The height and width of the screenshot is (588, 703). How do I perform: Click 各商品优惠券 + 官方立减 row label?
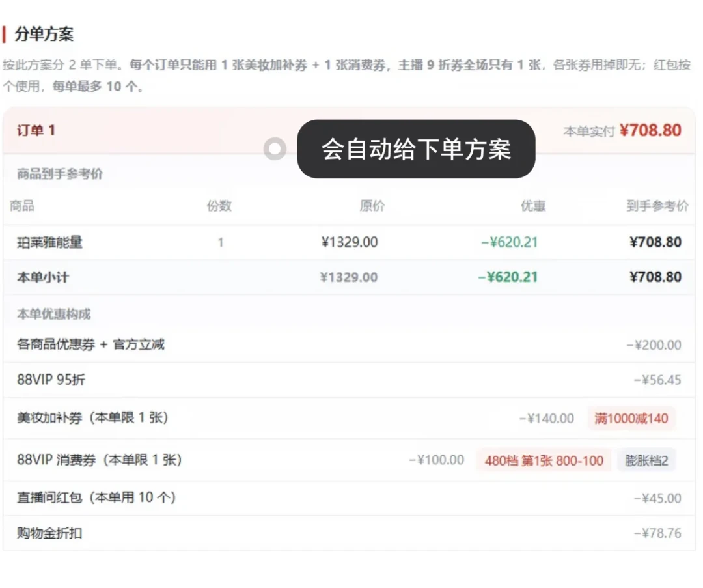tap(90, 344)
